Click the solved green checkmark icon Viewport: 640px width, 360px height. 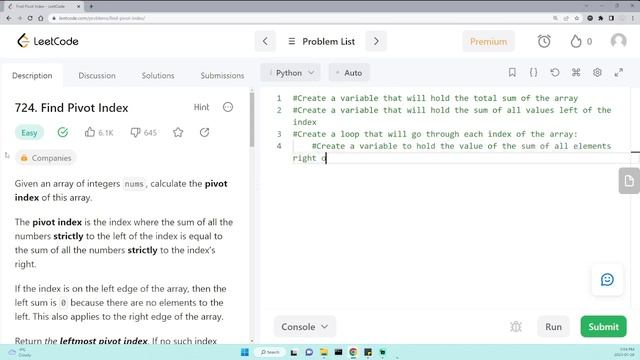(62, 132)
